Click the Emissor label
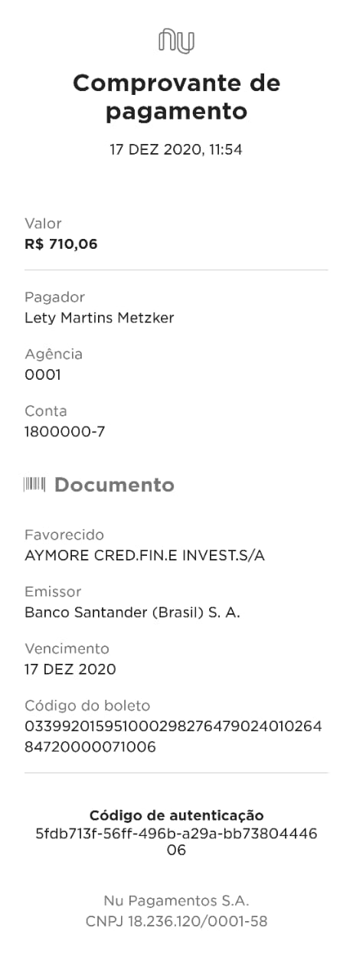This screenshot has width=353, height=980. [x=53, y=592]
